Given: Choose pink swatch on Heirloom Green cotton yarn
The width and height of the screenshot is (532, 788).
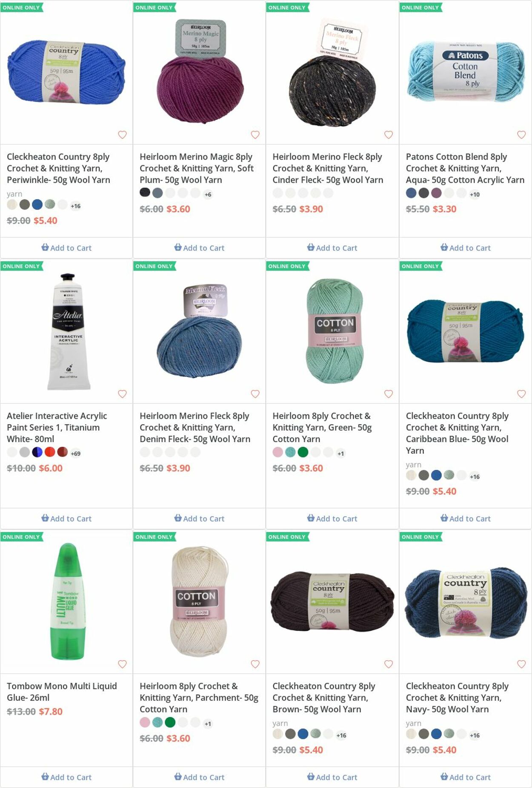Looking at the screenshot, I should pos(277,452).
